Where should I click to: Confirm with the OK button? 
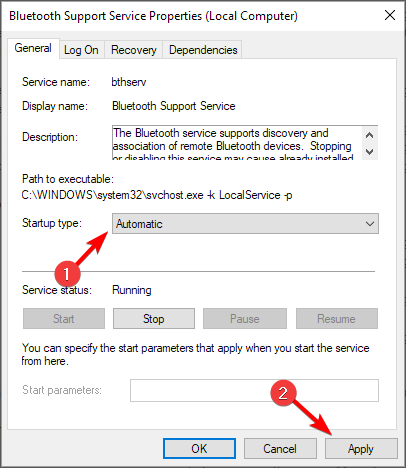coord(199,449)
